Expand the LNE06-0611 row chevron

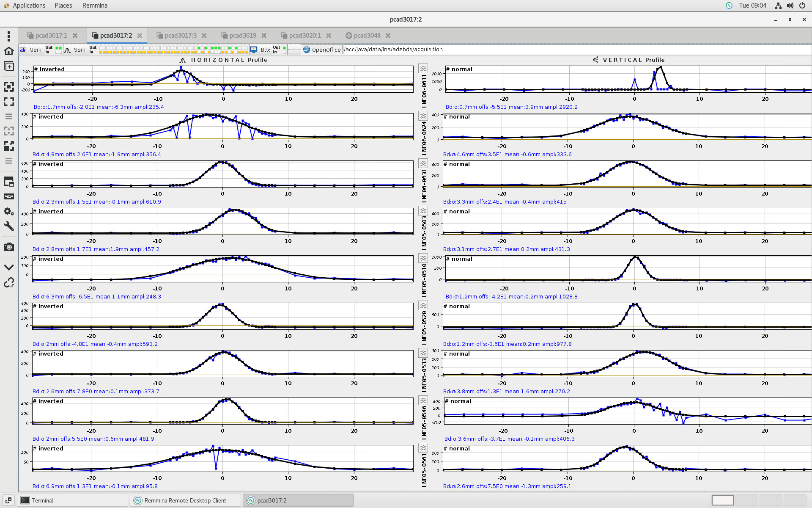(423, 69)
